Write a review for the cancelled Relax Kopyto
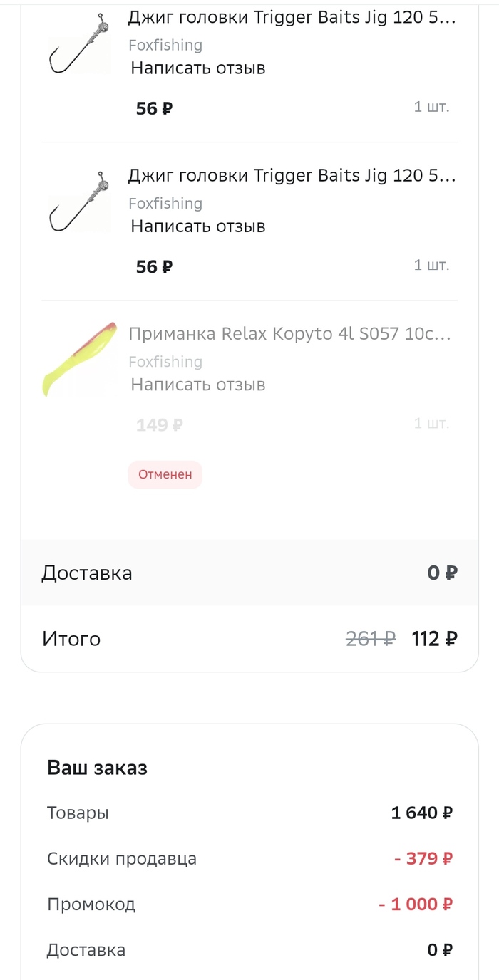The image size is (499, 980). pyautogui.click(x=198, y=385)
